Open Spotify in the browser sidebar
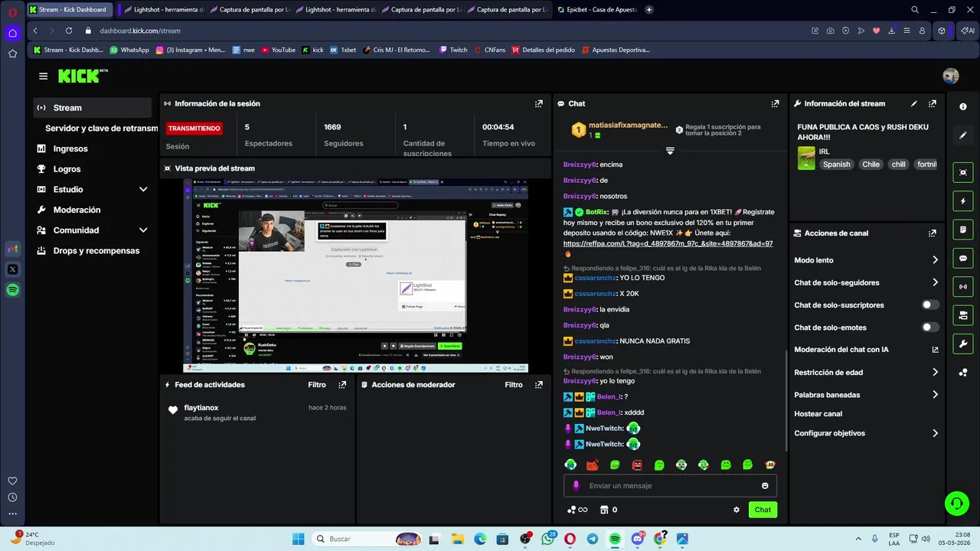The height and width of the screenshot is (551, 980). pos(12,290)
